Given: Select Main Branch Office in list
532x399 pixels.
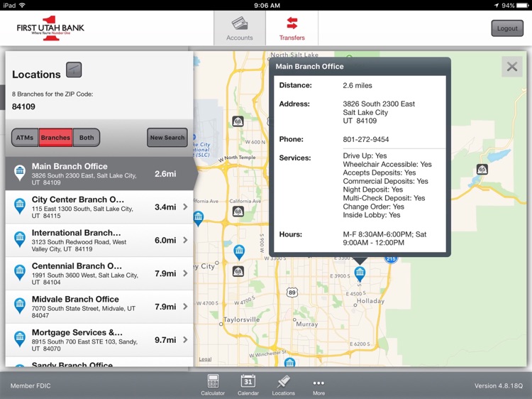Looking at the screenshot, I should [99, 173].
